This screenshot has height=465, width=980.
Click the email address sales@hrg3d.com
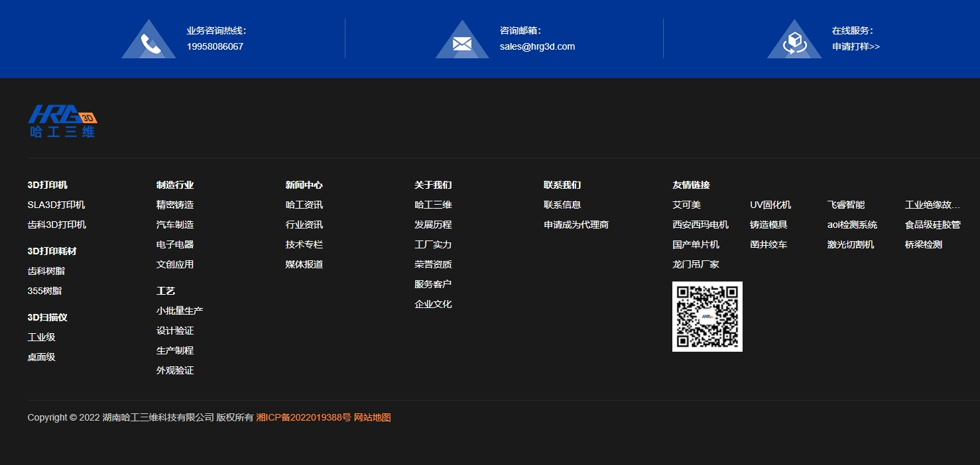pos(537,46)
